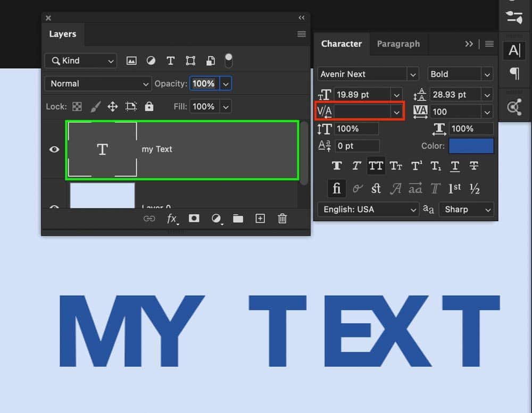Turn off layer filtering with the switch
532x413 pixels.
(x=229, y=61)
